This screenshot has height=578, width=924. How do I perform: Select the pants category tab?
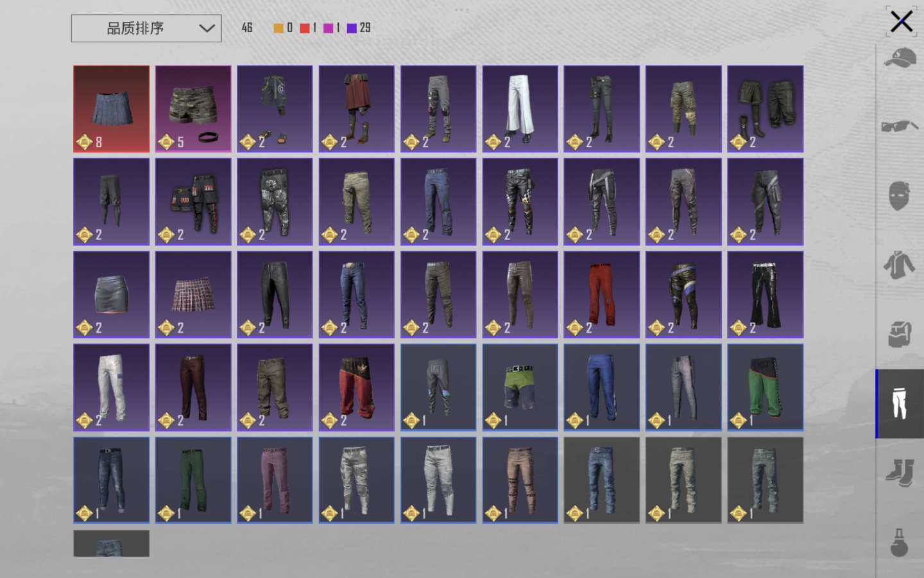pos(900,403)
